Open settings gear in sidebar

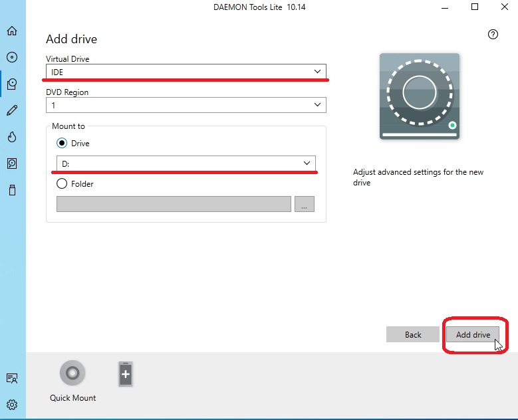tap(12, 405)
